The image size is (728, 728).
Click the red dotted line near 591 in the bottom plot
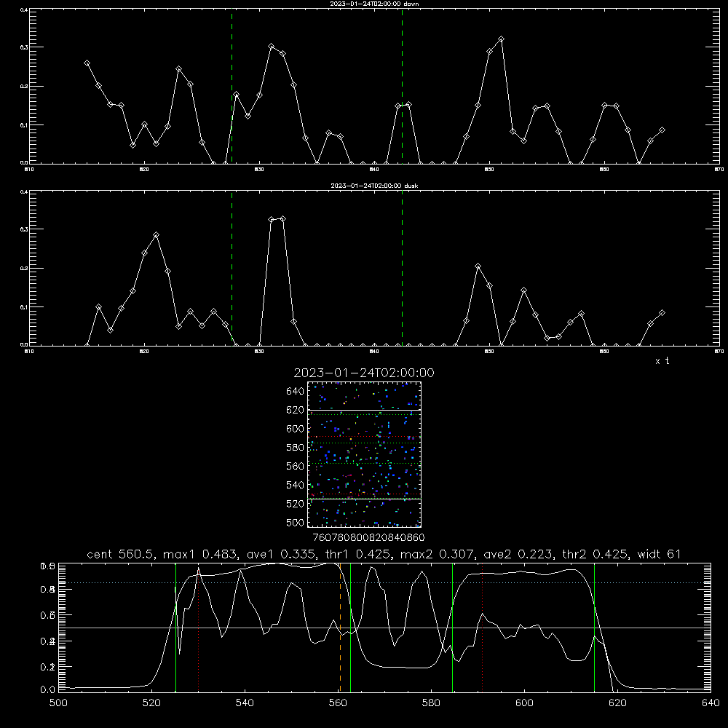click(x=483, y=628)
